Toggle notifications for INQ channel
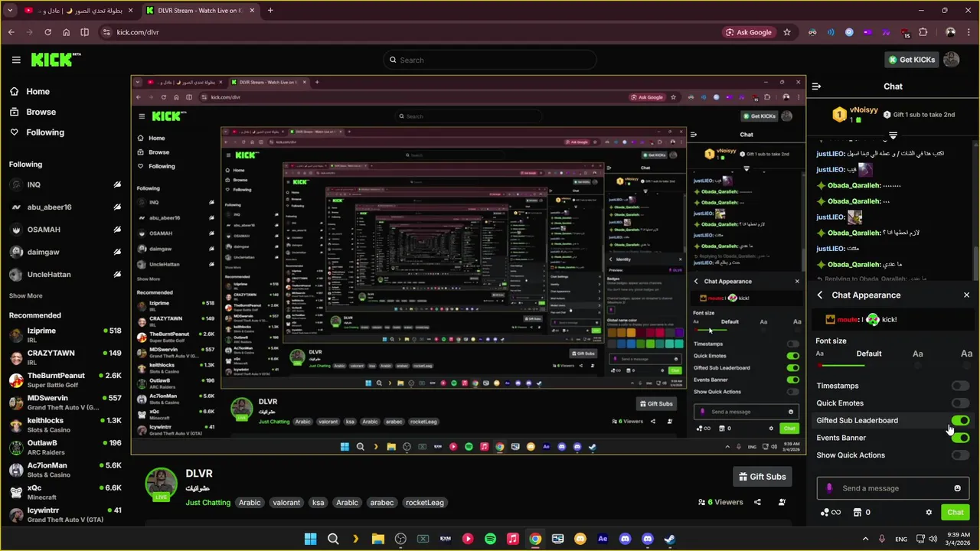The image size is (980, 551). pyautogui.click(x=117, y=184)
